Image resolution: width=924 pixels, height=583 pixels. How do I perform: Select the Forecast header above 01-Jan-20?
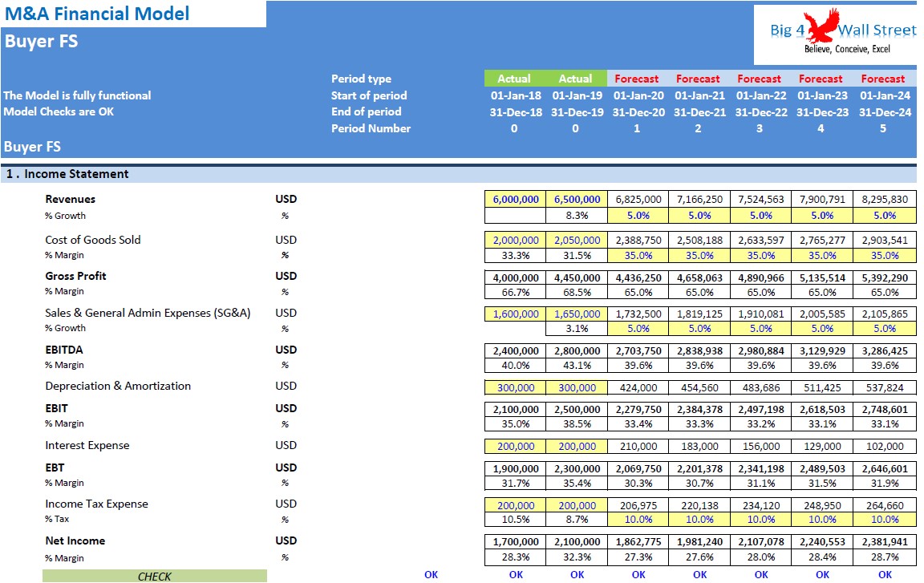[637, 79]
